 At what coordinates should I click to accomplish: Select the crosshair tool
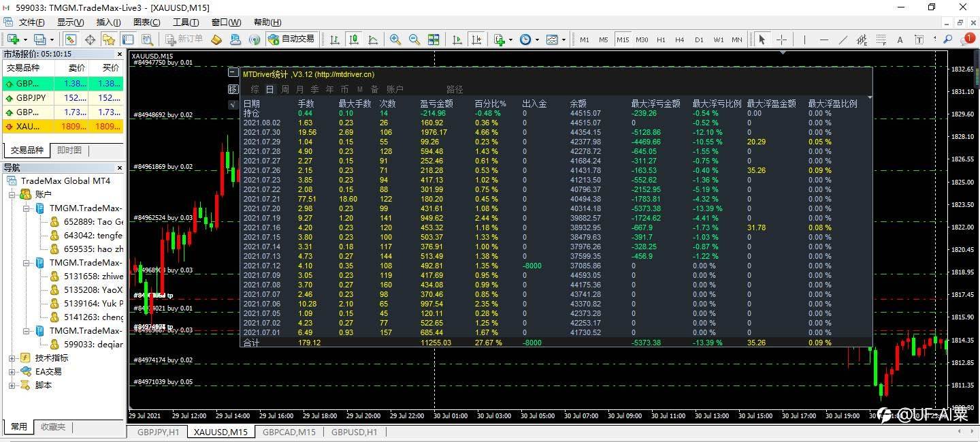tap(781, 40)
